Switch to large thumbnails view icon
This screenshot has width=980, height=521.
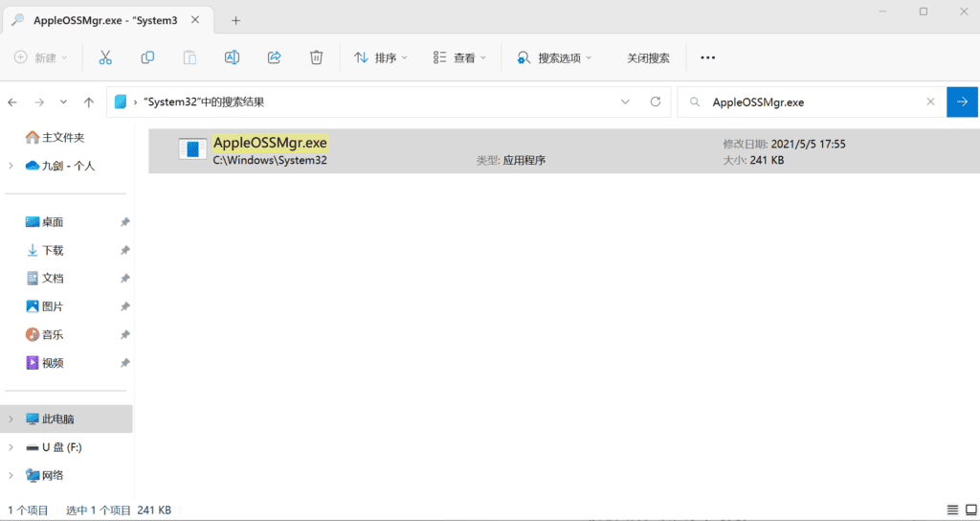click(x=969, y=510)
